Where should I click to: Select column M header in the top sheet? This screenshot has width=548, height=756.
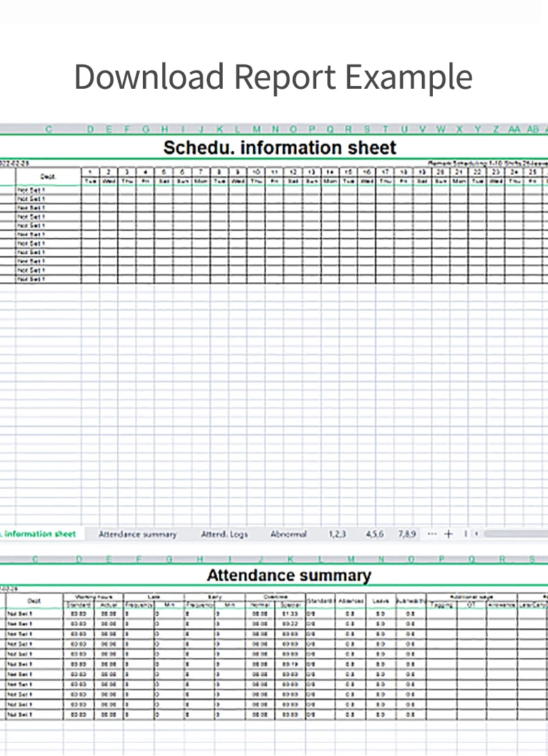tap(257, 129)
